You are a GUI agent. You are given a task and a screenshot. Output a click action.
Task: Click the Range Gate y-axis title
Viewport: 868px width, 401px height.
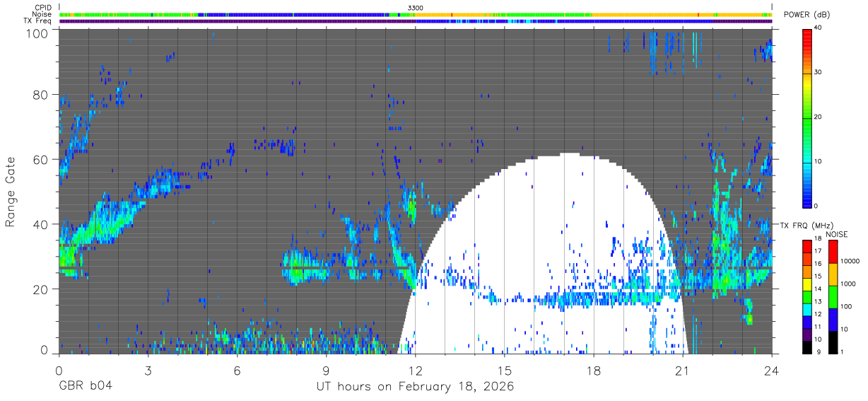tap(11, 192)
